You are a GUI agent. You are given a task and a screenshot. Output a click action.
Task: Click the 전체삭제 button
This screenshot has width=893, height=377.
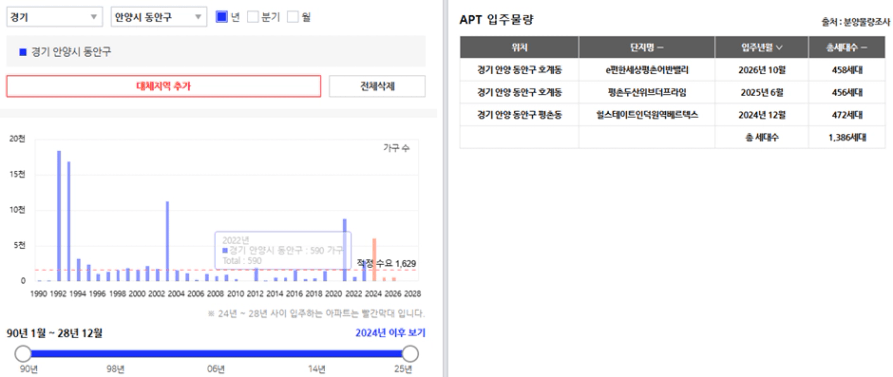377,87
